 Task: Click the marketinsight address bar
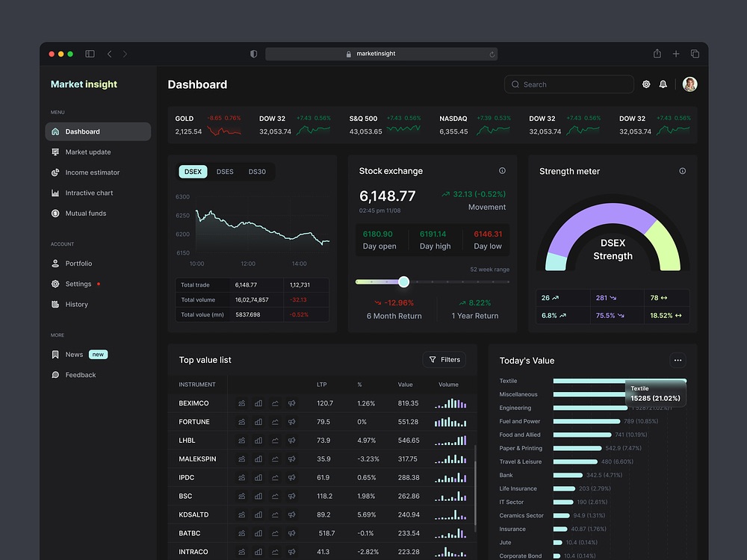click(x=381, y=54)
